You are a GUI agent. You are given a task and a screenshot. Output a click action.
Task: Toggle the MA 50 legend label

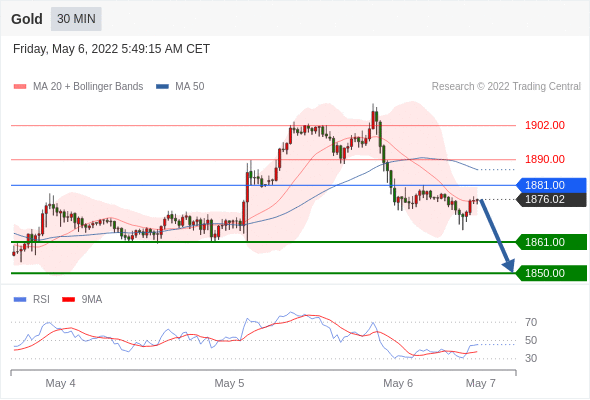tap(190, 87)
